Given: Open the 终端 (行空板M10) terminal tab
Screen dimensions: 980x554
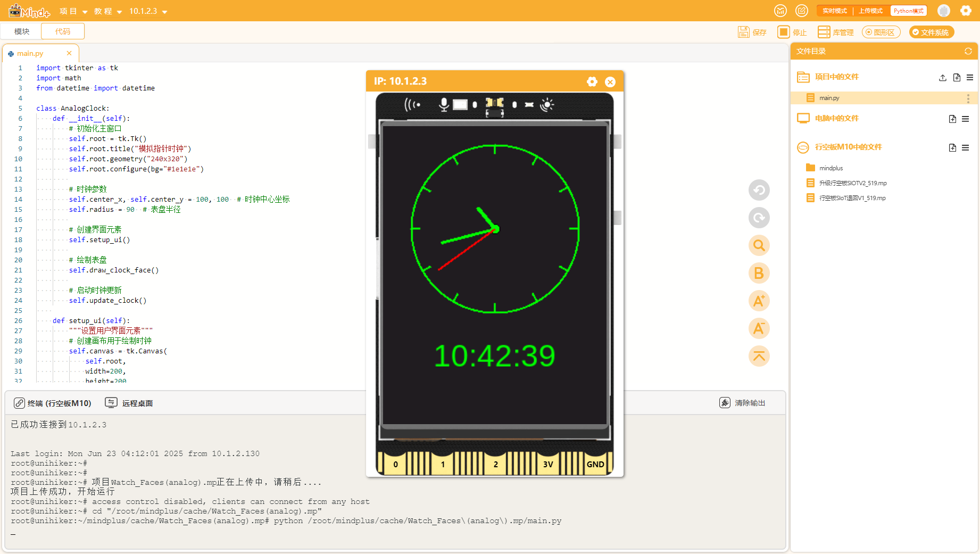Looking at the screenshot, I should 52,403.
